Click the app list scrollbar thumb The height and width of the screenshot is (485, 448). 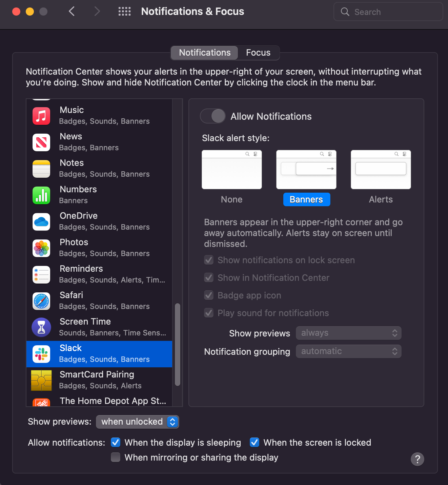(177, 345)
